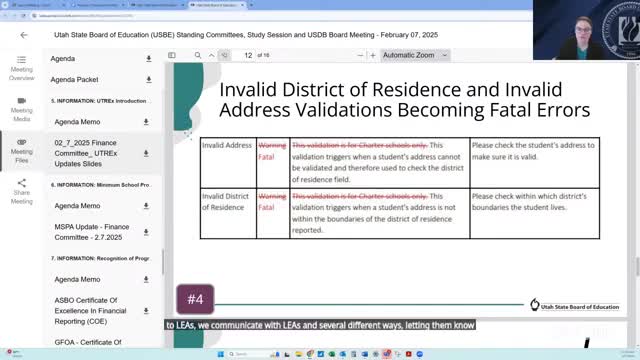Image resolution: width=640 pixels, height=360 pixels.
Task: Edit the page number field
Action: click(245, 55)
